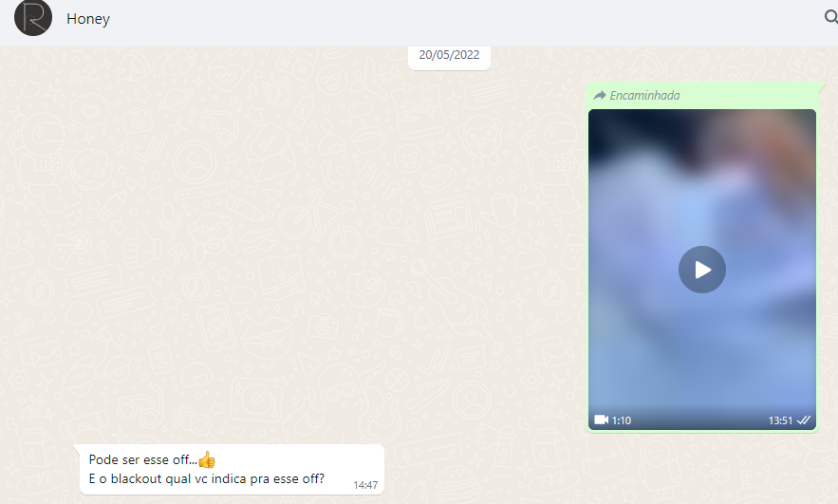Click the video camera icon next to 1:10
838x504 pixels.
[x=602, y=420]
